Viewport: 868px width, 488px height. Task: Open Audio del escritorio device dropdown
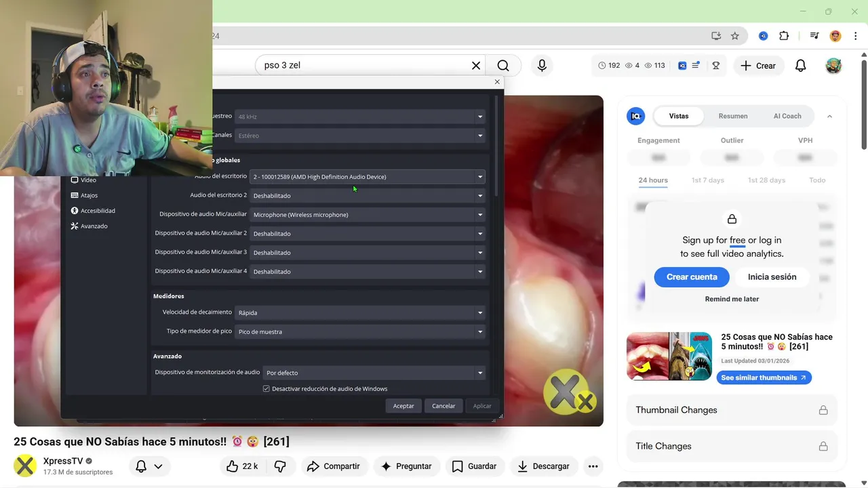coord(368,177)
